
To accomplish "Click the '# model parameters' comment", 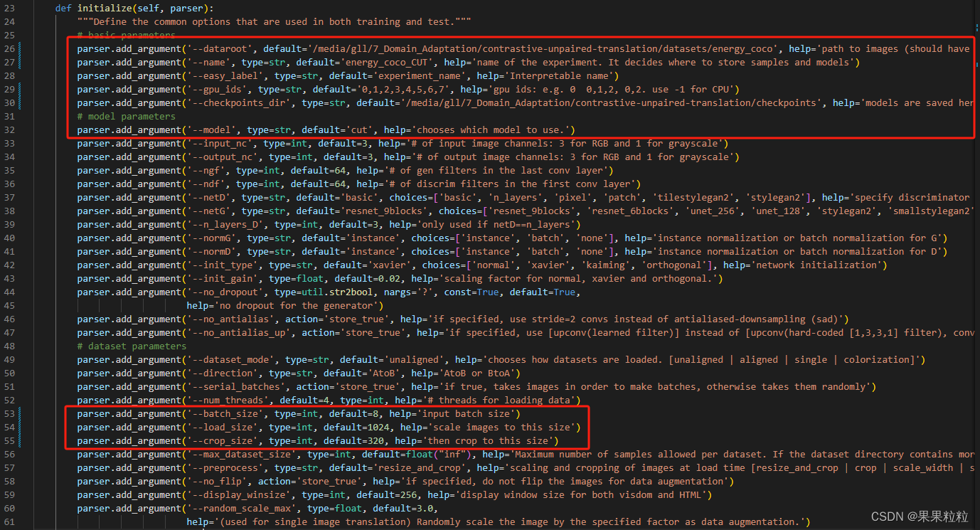I will (x=127, y=117).
